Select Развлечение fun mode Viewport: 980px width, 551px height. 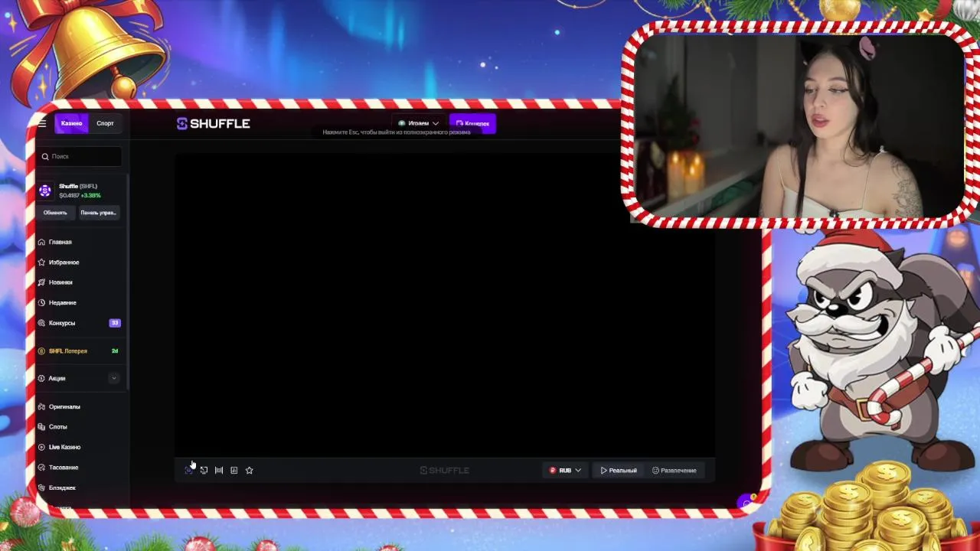click(675, 470)
